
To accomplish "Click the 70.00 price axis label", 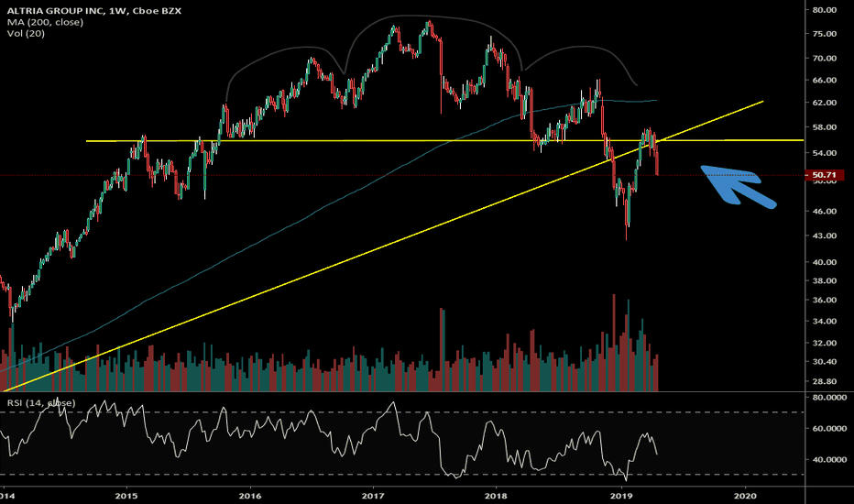I will pyautogui.click(x=824, y=59).
